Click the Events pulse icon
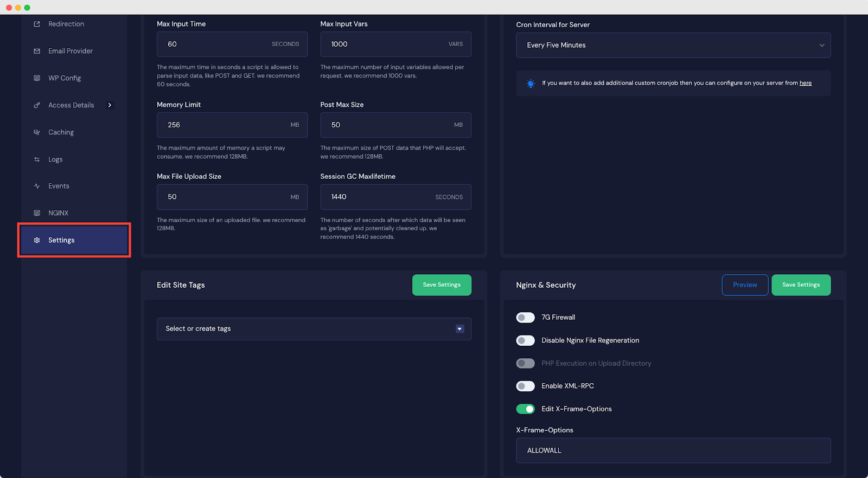Viewport: 868px width, 478px height. (x=37, y=186)
